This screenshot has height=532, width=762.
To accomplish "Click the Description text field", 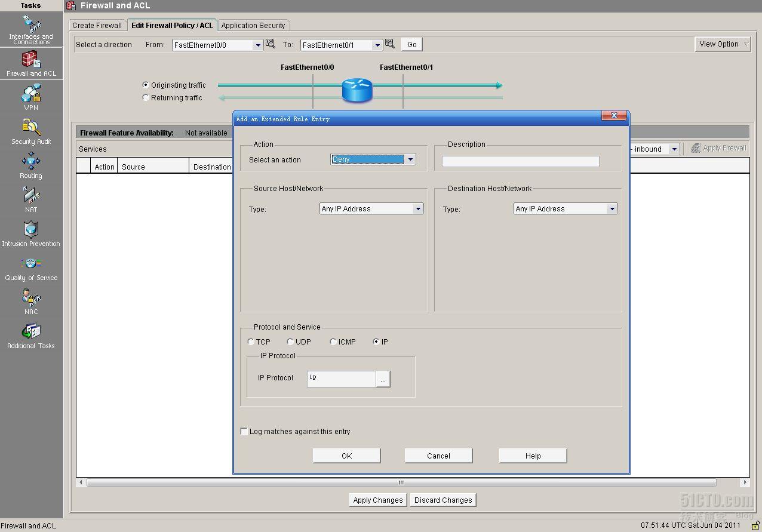I will [520, 161].
